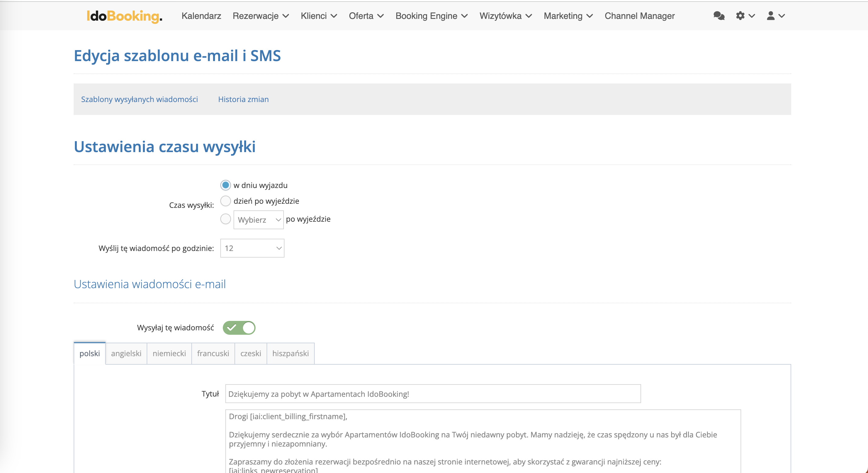
Task: Open the 'Historia zmian' link
Action: 243,100
